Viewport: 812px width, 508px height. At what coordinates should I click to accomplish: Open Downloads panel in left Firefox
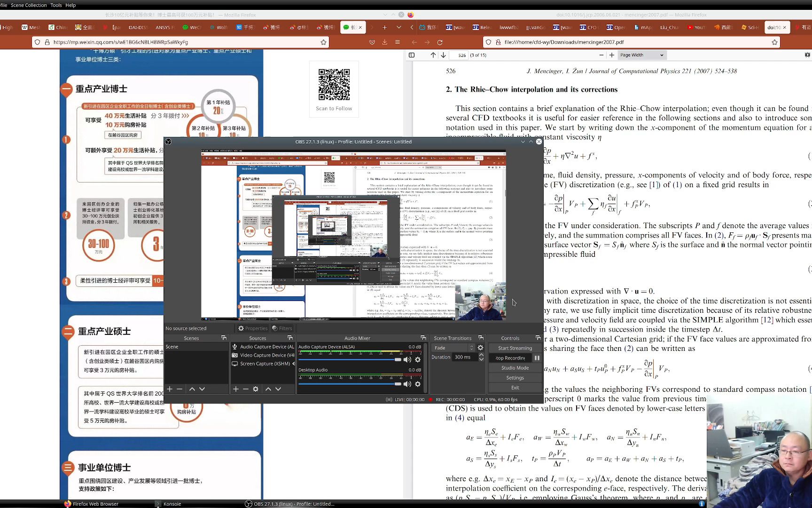point(385,42)
